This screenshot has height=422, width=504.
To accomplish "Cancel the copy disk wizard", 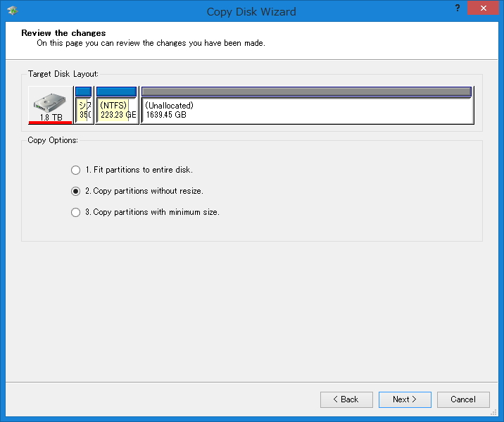I will [x=463, y=399].
